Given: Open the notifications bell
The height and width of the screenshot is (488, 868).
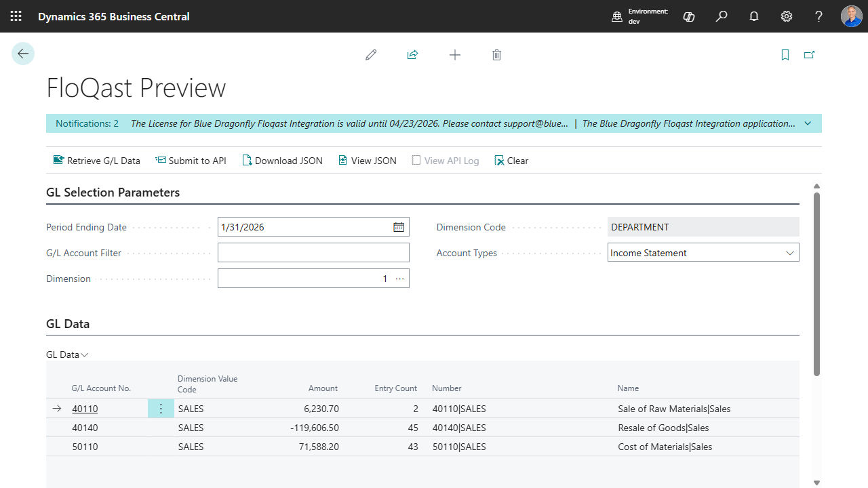Looking at the screenshot, I should point(754,16).
